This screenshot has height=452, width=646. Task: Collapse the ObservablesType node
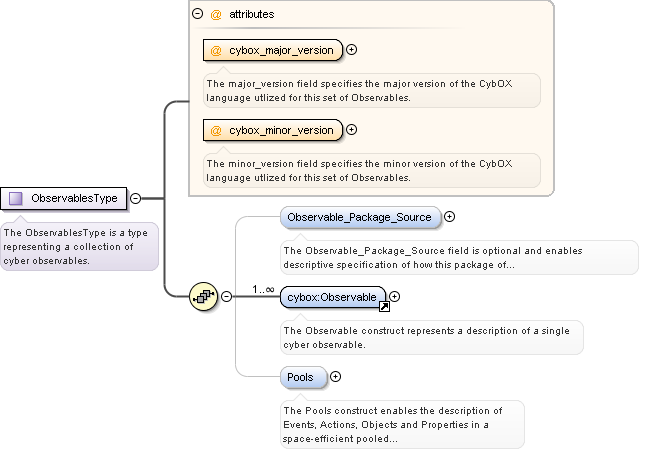tap(135, 198)
